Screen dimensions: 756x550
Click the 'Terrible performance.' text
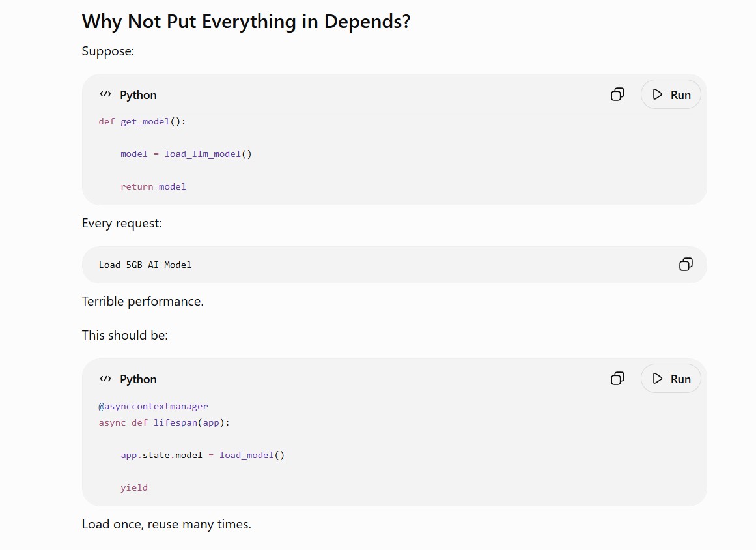click(x=143, y=301)
